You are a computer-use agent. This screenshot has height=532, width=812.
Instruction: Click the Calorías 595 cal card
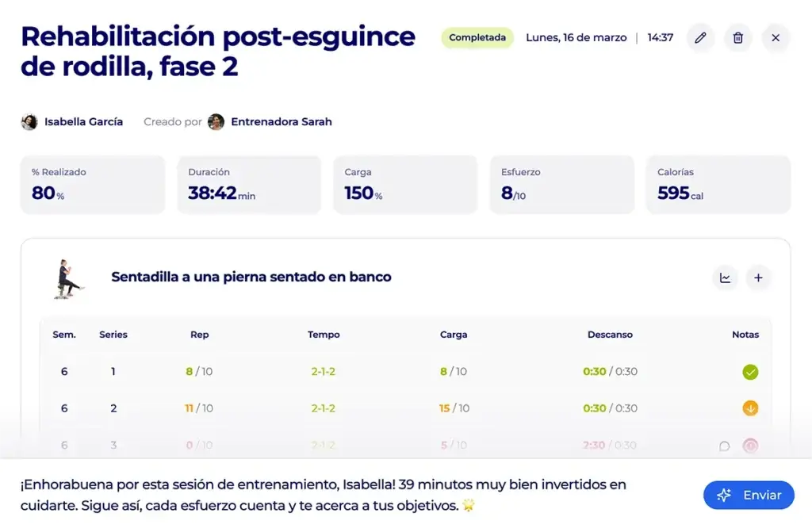coord(718,185)
